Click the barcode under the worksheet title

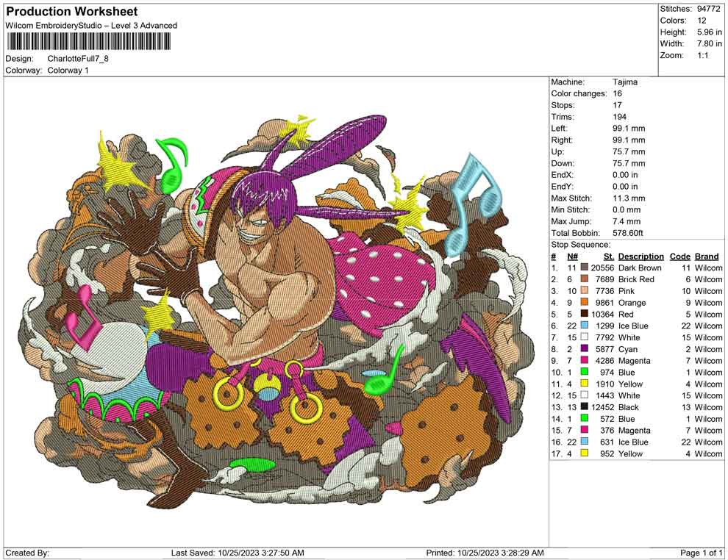88,42
